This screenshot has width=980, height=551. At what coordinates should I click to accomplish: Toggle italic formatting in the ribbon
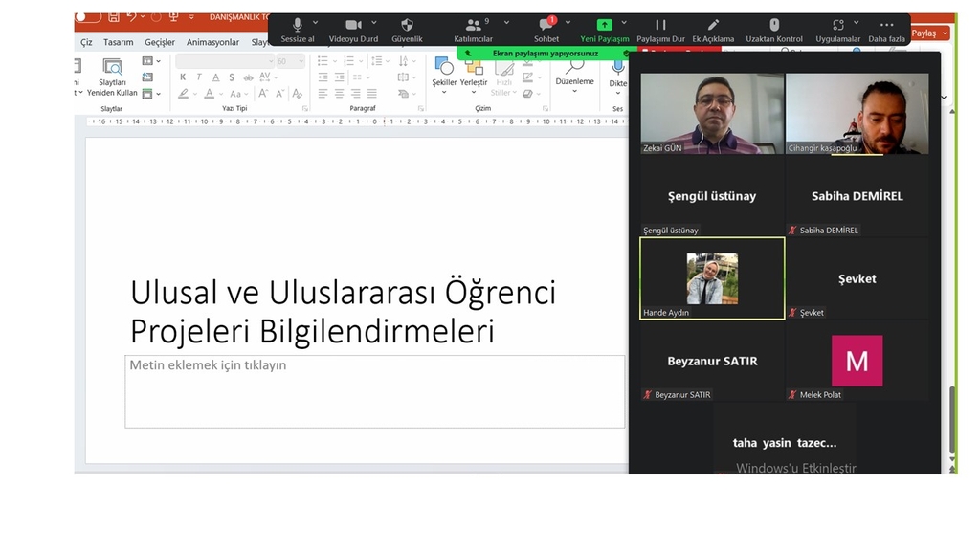pos(199,77)
